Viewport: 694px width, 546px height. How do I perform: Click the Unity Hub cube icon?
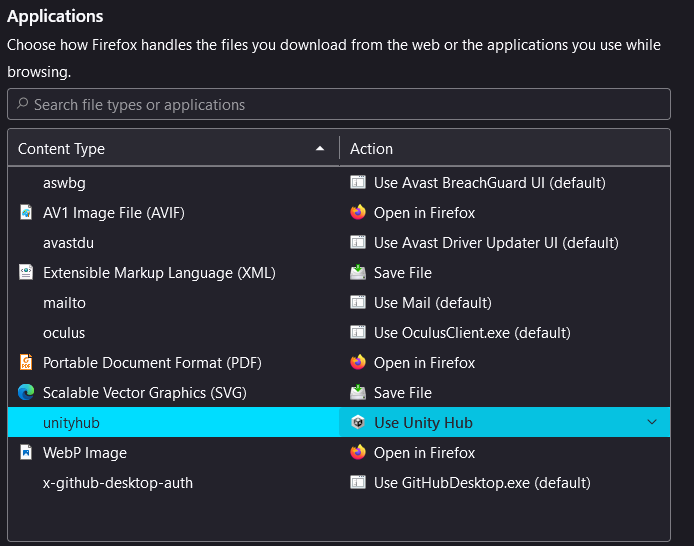click(x=358, y=423)
